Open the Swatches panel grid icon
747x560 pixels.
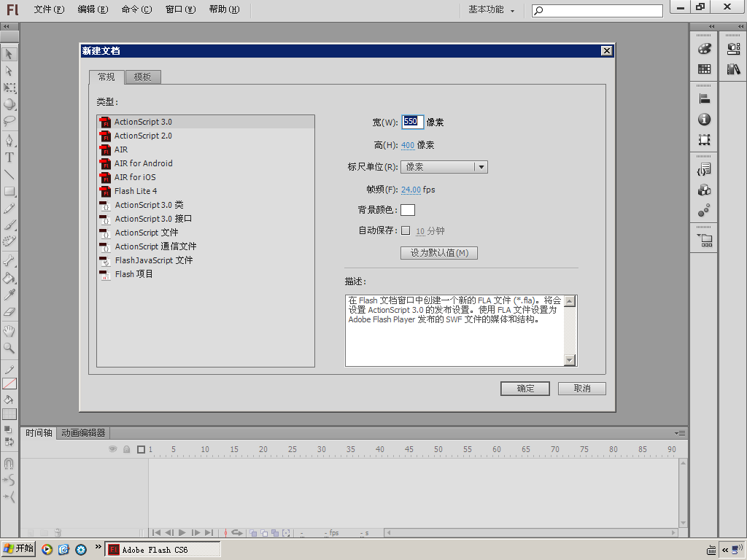click(704, 69)
